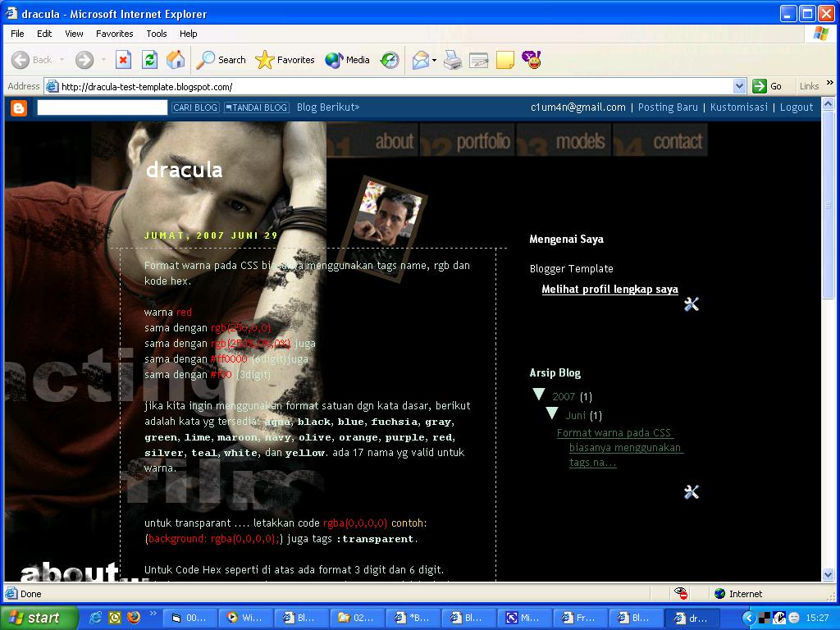Open the Favorites menu

pos(115,34)
